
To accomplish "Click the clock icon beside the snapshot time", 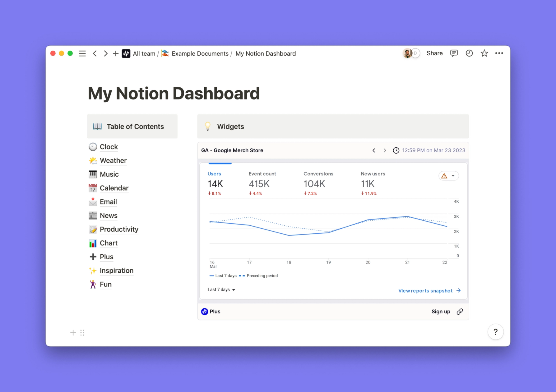I will pyautogui.click(x=396, y=150).
